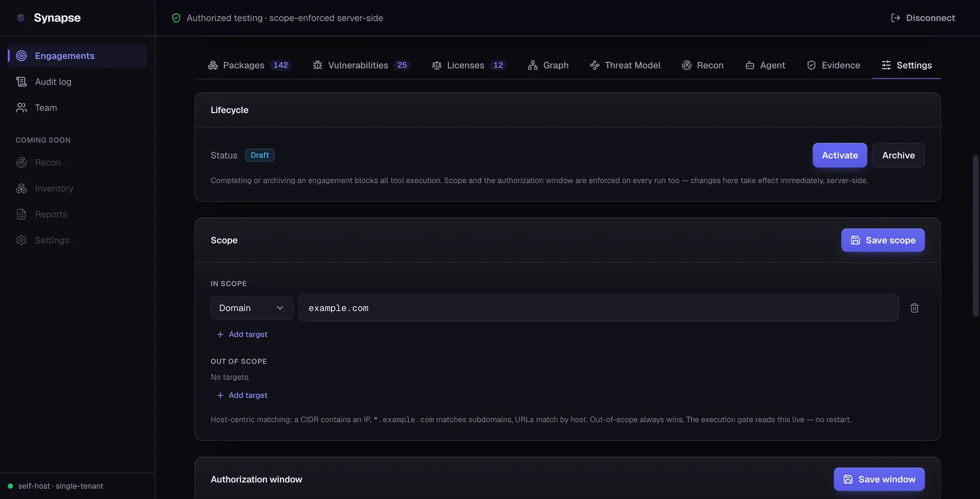
Task: Click the Threat Model tab icon
Action: pos(595,65)
